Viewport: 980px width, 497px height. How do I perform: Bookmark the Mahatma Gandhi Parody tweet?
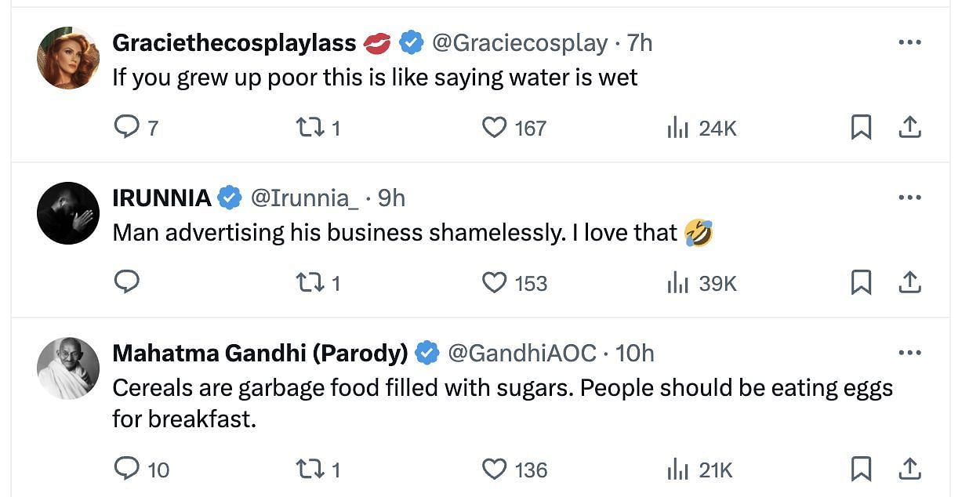click(861, 469)
